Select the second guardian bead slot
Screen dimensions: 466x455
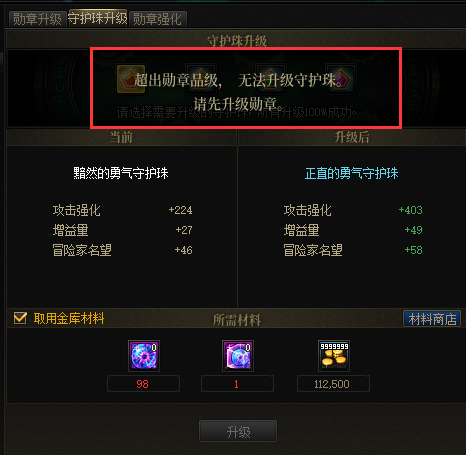201,79
